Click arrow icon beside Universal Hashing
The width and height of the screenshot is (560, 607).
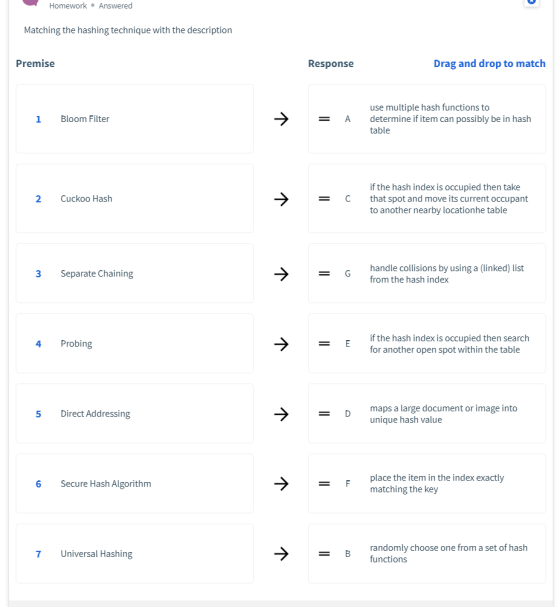[x=281, y=554]
